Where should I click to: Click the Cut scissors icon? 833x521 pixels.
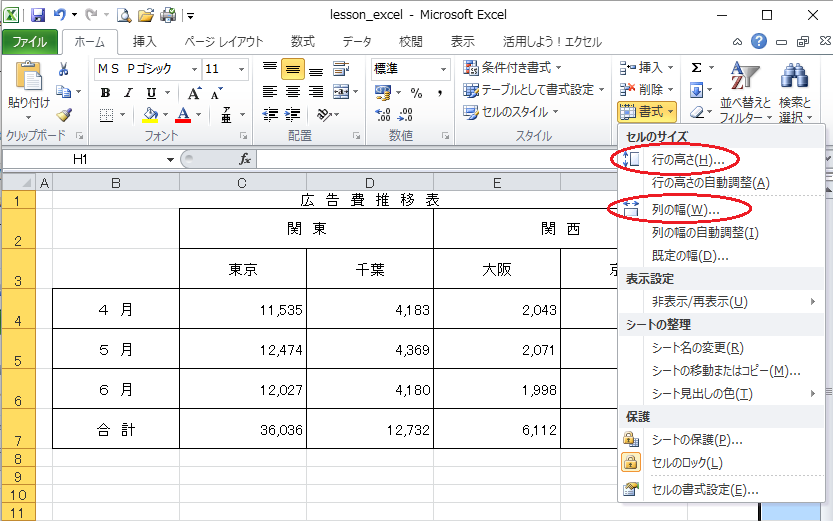tap(64, 69)
